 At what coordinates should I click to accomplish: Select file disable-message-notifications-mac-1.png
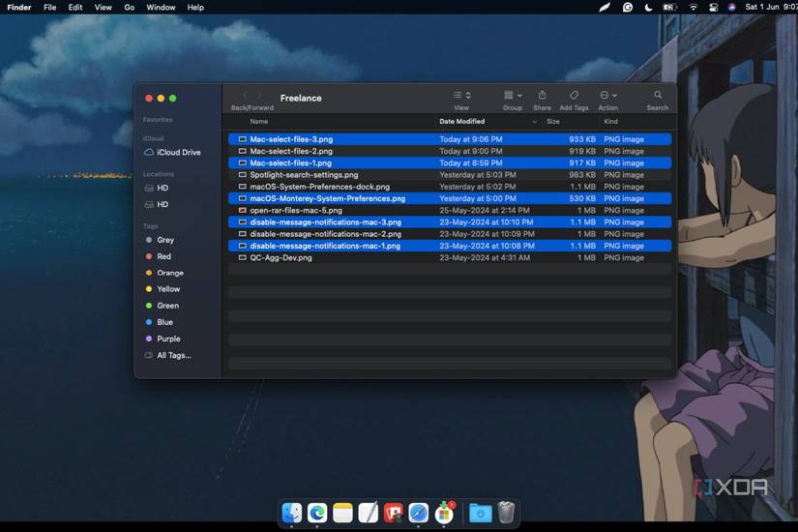pyautogui.click(x=450, y=246)
